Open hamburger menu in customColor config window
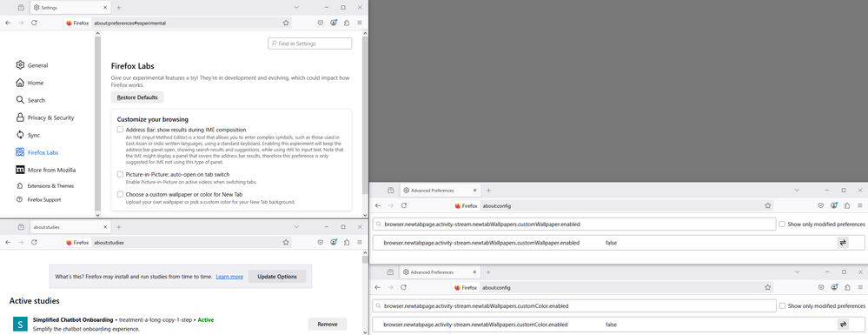This screenshot has width=868, height=335. (x=860, y=287)
